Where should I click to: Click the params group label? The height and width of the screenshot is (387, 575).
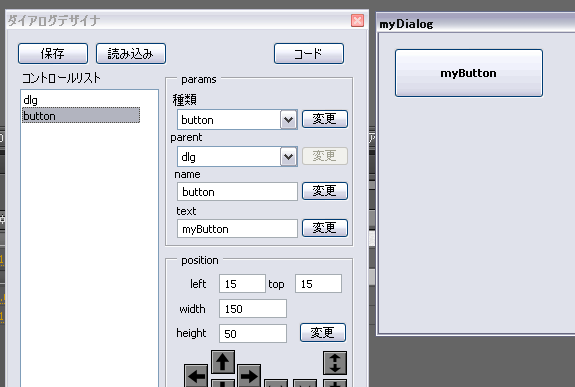click(x=199, y=79)
